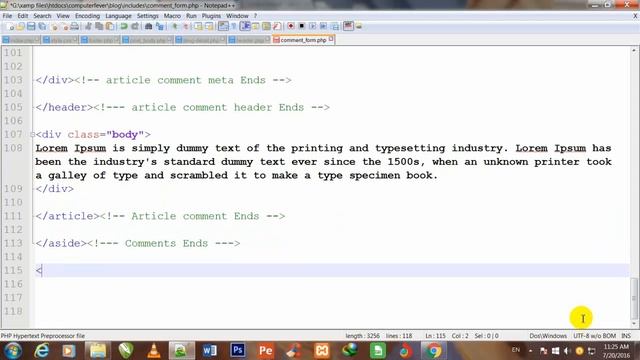Click 'UTF-8 w/o BOM' encoding status
The width and height of the screenshot is (640, 360).
(x=594, y=336)
